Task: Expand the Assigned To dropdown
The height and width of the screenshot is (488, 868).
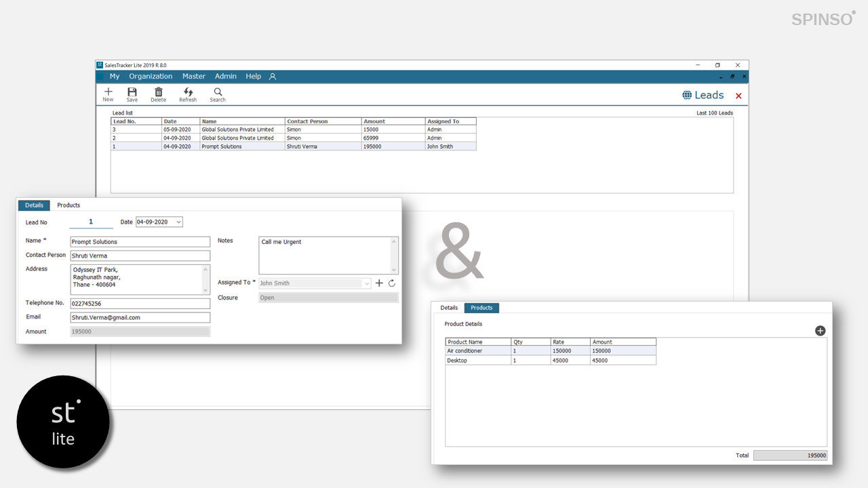Action: click(x=367, y=283)
